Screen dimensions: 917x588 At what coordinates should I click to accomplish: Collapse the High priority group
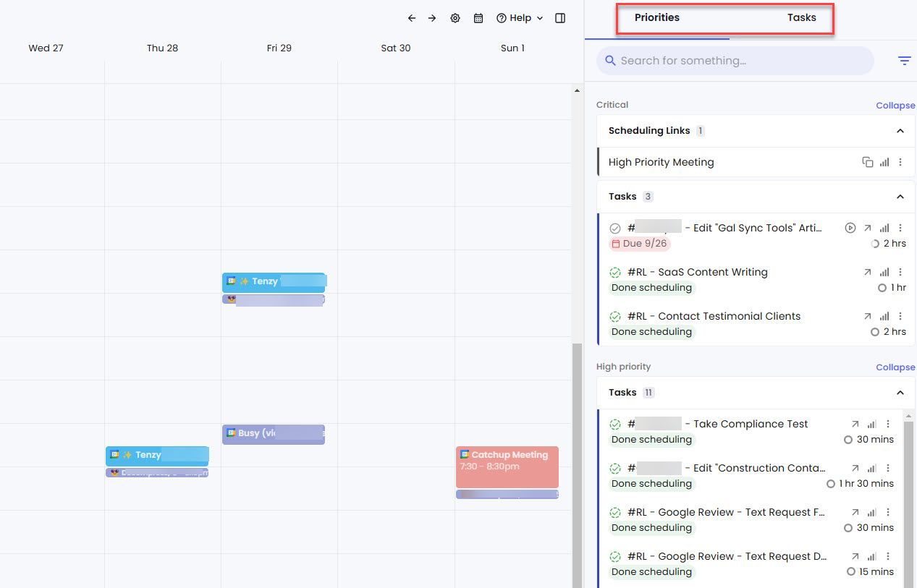click(x=895, y=367)
